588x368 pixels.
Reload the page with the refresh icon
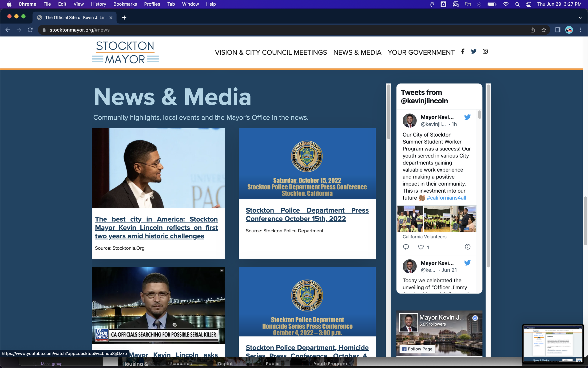30,30
